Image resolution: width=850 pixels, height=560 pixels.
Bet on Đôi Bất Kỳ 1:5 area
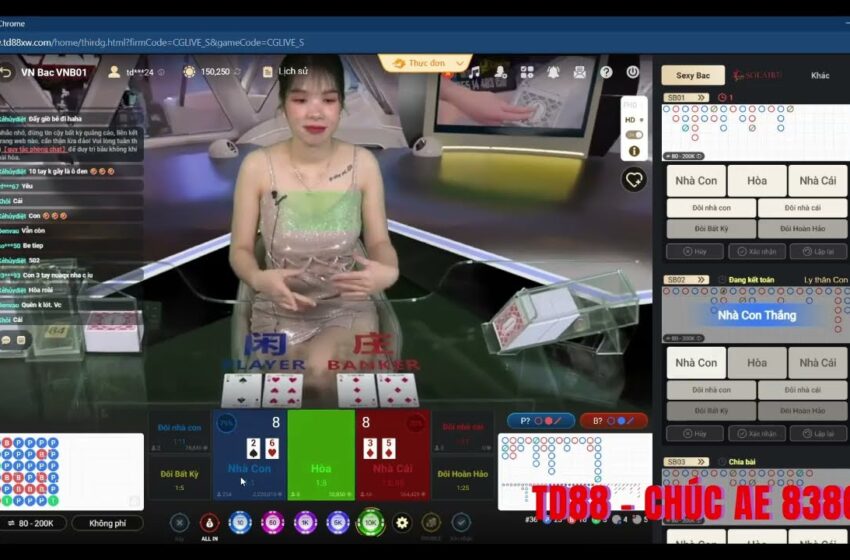coord(179,478)
